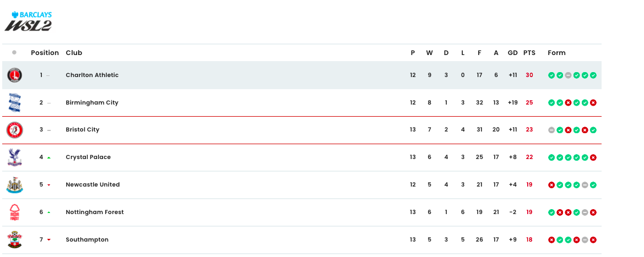Image resolution: width=644 pixels, height=257 pixels.
Task: Open the Nottingham Forest club link
Action: (x=94, y=212)
